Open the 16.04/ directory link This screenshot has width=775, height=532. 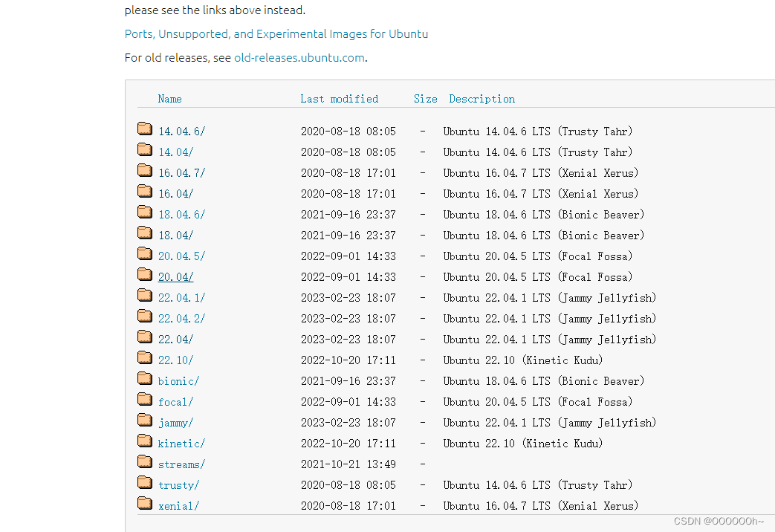coord(175,194)
